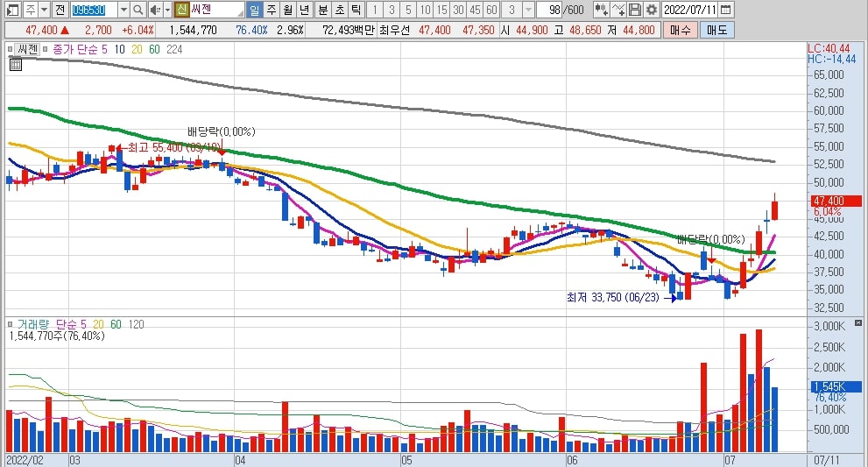
Task: Select the 년 yearly period tab
Action: (305, 10)
